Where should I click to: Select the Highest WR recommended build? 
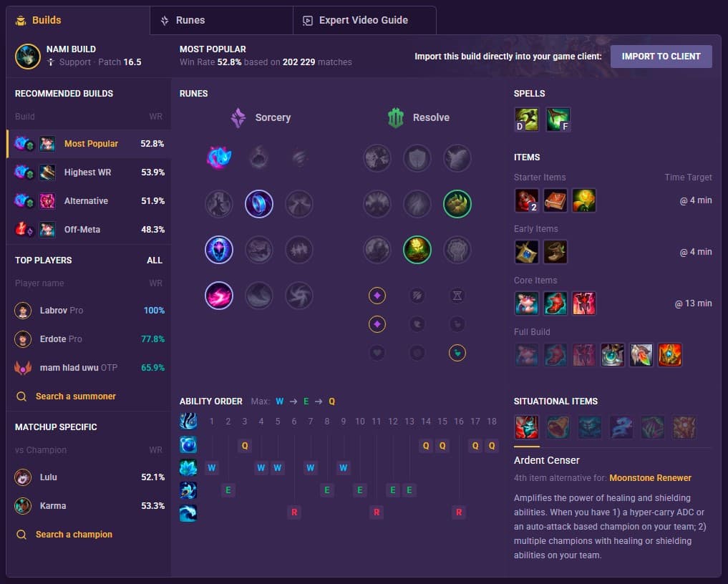tap(89, 172)
